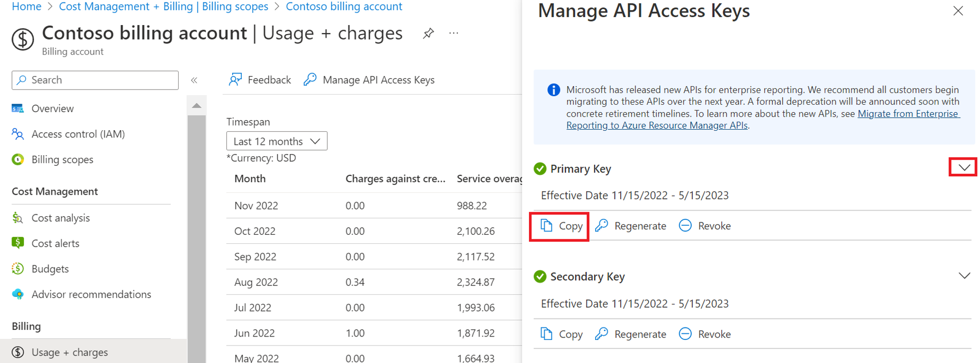Copy the Secondary Key

(x=561, y=334)
